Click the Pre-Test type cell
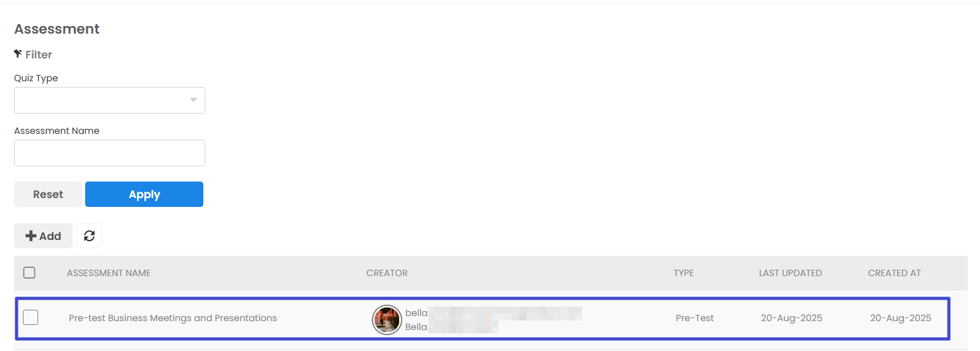This screenshot has width=980, height=351. [695, 318]
